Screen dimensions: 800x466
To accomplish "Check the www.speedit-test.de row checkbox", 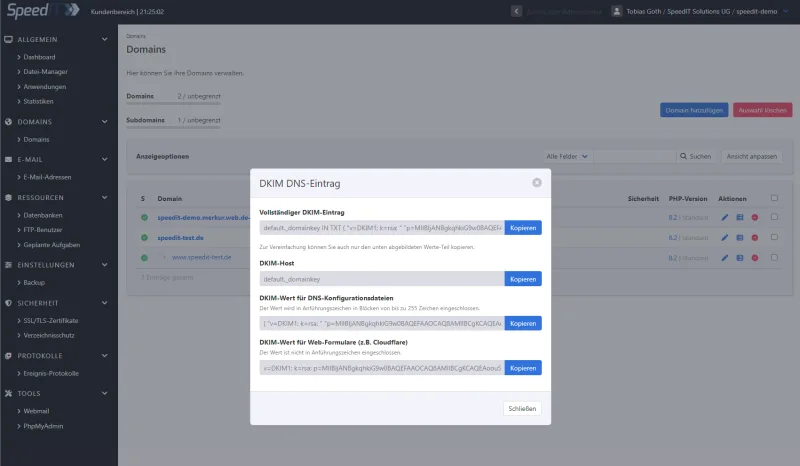I will 774,257.
